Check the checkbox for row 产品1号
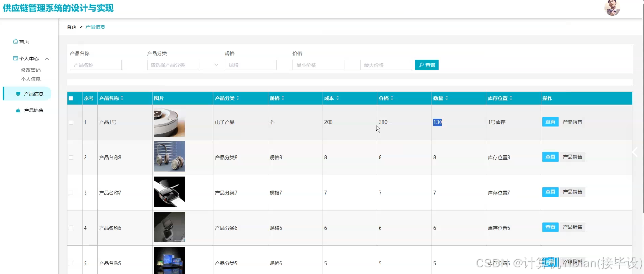 pos(71,122)
